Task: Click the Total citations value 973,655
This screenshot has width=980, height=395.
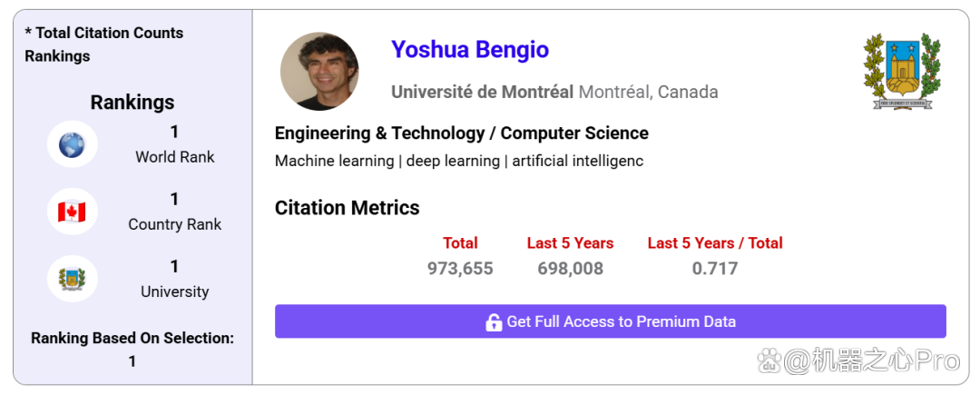Action: pyautogui.click(x=461, y=269)
